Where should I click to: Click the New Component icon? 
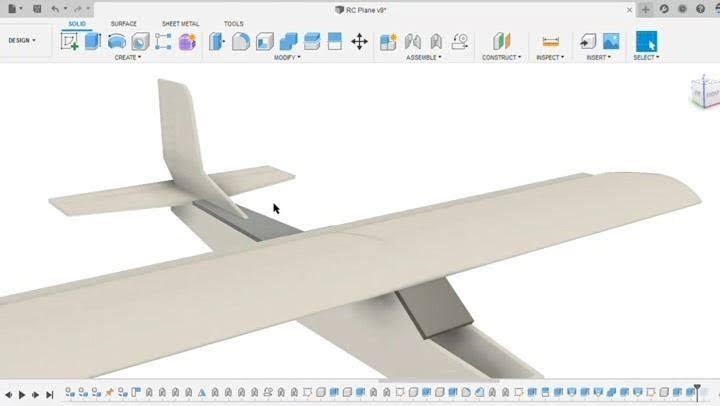tap(388, 41)
